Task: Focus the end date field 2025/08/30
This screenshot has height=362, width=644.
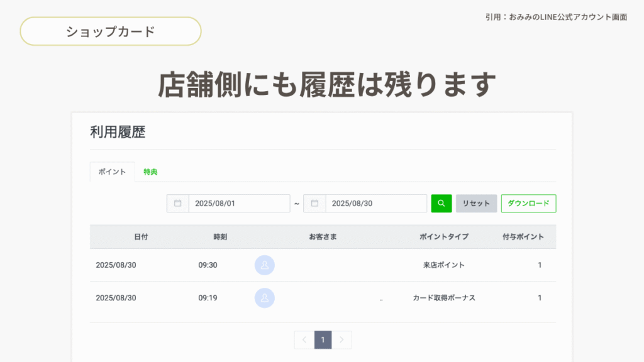Action: click(375, 204)
